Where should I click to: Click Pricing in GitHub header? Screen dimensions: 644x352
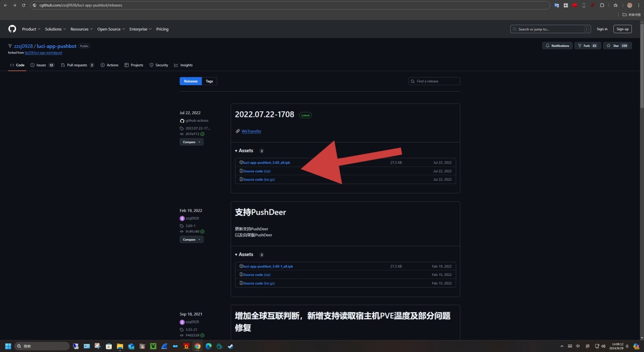pyautogui.click(x=162, y=29)
